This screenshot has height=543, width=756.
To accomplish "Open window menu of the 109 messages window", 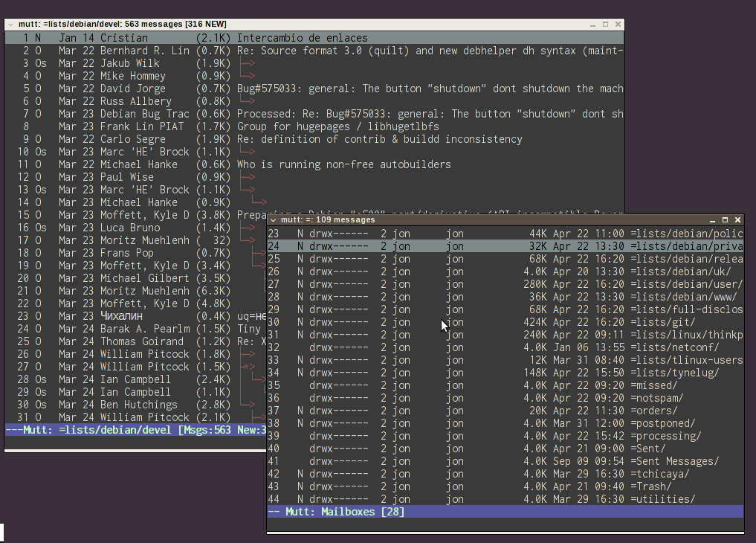I will 273,220.
